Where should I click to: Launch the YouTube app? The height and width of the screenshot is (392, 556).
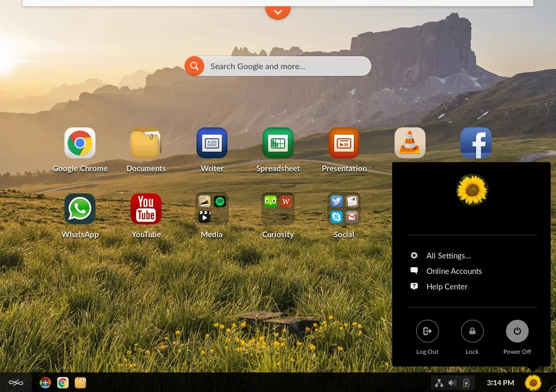(146, 209)
